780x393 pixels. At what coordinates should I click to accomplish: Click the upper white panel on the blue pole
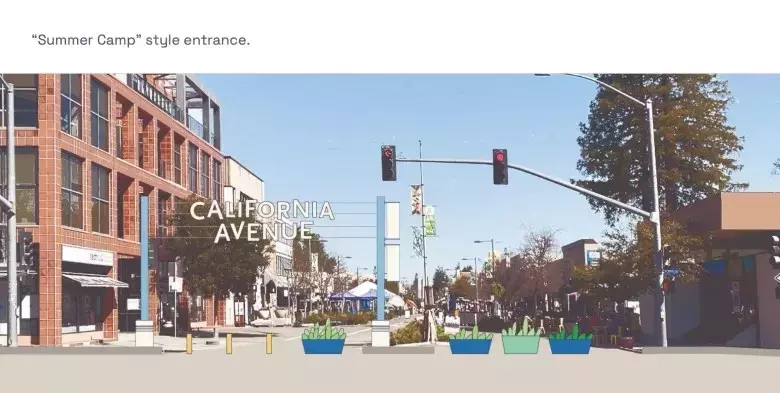click(x=392, y=220)
